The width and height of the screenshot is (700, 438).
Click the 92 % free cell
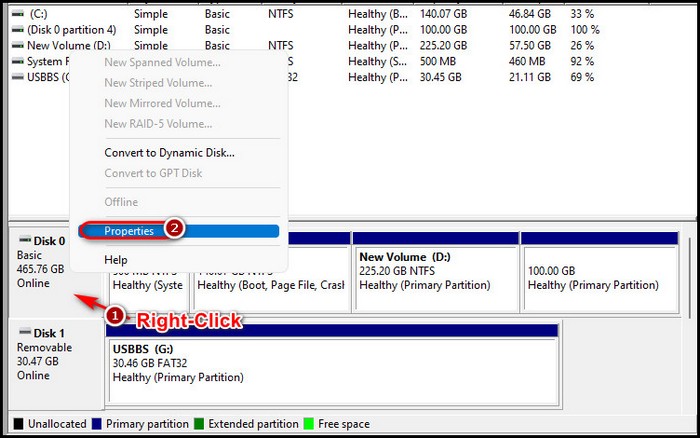[582, 61]
